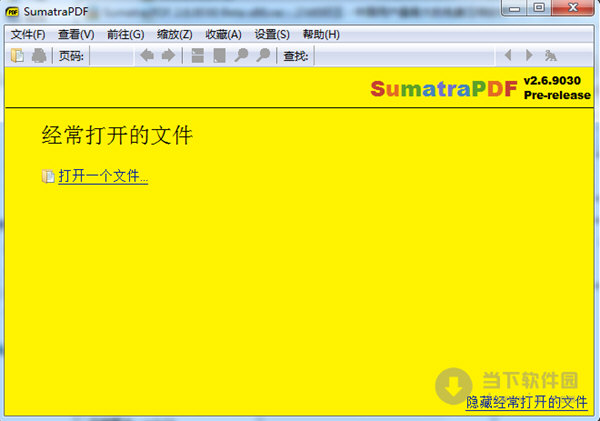Open the 前往(G) menu

click(x=126, y=34)
